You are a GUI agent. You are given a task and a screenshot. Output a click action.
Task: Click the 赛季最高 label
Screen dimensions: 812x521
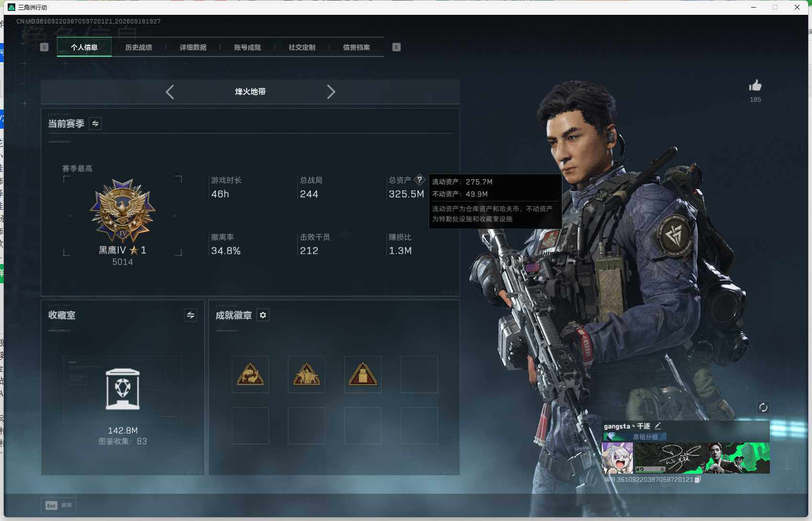pyautogui.click(x=77, y=168)
